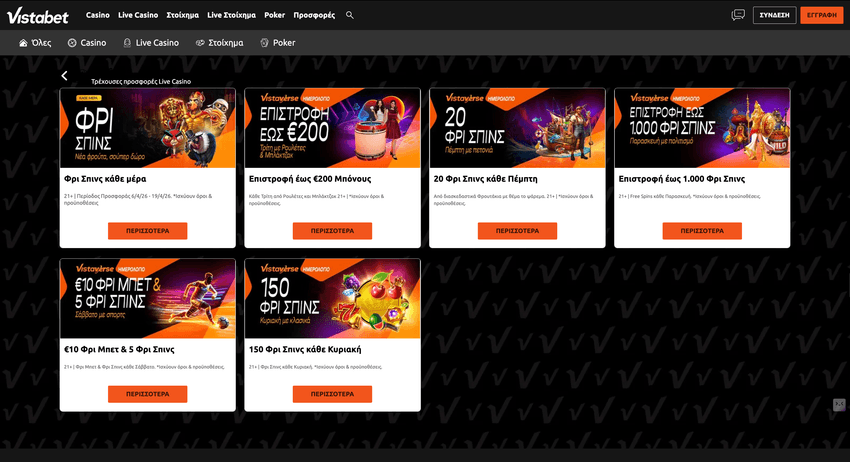The image size is (850, 462).
Task: Click the heading 'Τρέχουσες προσφορές Live Casino'
Action: click(x=141, y=82)
